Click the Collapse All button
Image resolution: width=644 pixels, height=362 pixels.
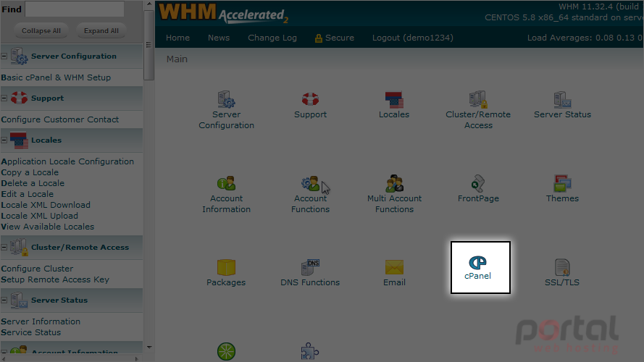41,31
